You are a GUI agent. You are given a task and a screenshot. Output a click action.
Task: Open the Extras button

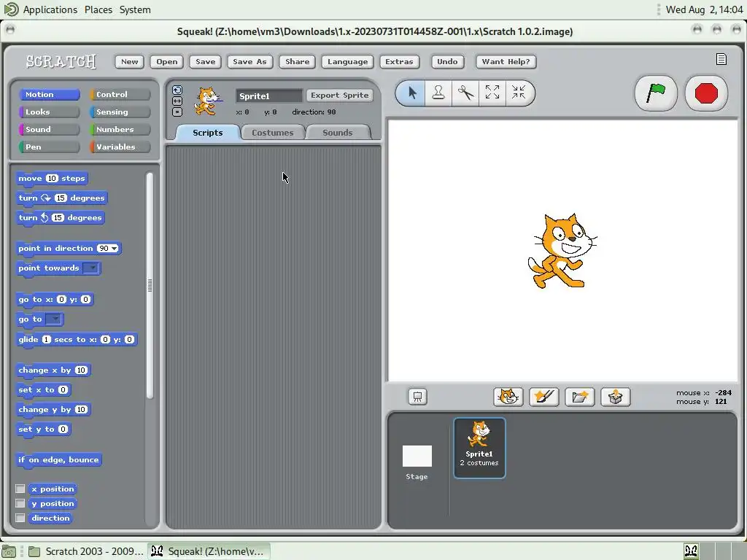pyautogui.click(x=399, y=61)
